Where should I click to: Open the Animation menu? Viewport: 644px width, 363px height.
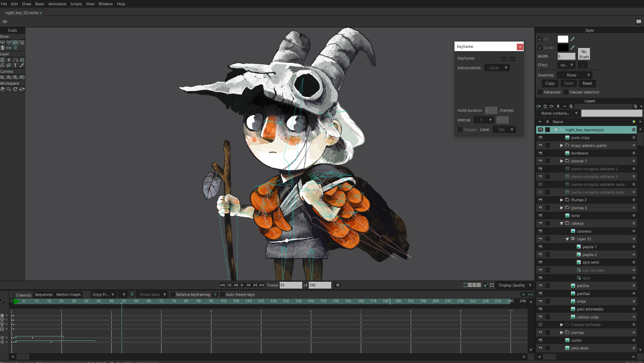pyautogui.click(x=57, y=4)
